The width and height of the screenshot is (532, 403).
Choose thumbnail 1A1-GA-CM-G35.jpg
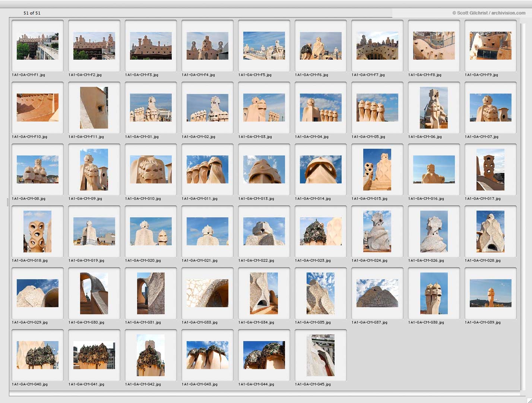pyautogui.click(x=321, y=293)
